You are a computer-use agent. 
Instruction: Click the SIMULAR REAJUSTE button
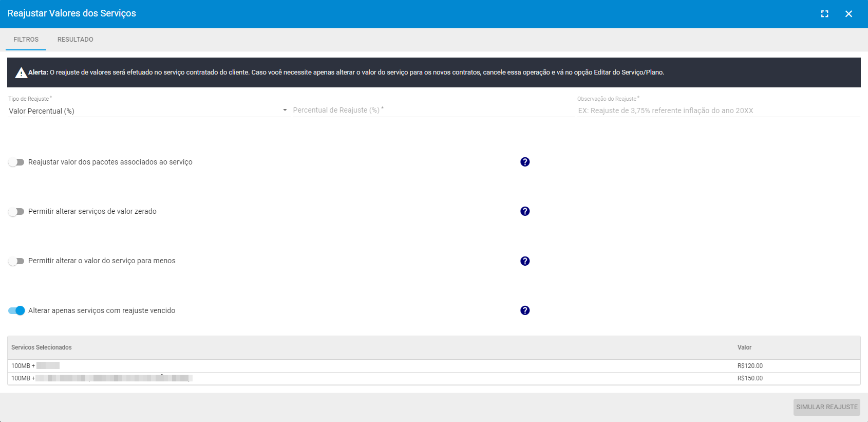827,407
